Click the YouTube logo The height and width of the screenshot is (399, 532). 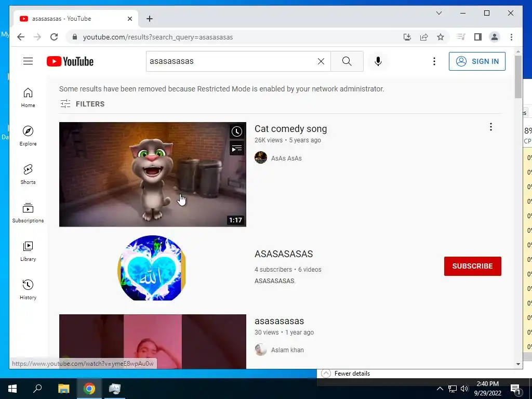click(x=70, y=61)
